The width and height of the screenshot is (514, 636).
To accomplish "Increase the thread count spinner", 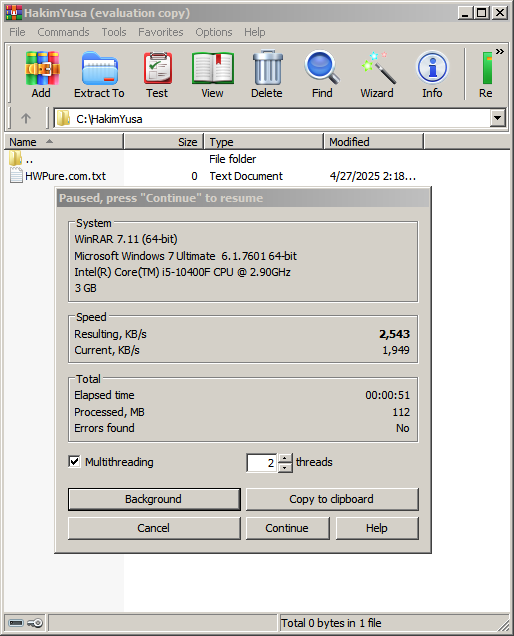I will click(x=285, y=458).
